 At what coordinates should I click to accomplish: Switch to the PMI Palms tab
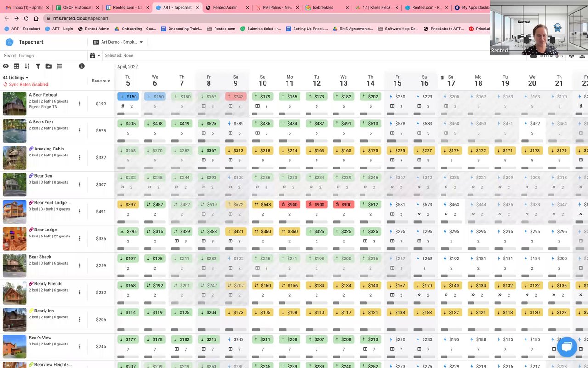pos(277,8)
